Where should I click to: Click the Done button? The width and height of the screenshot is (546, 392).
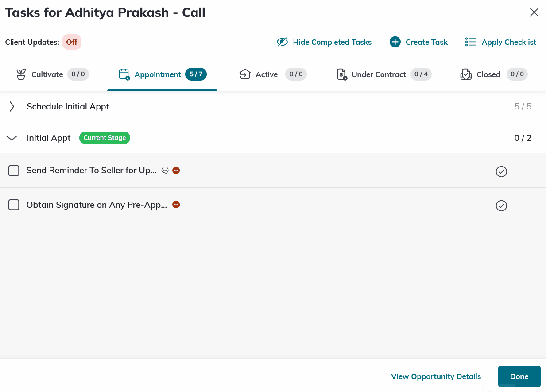coord(519,376)
